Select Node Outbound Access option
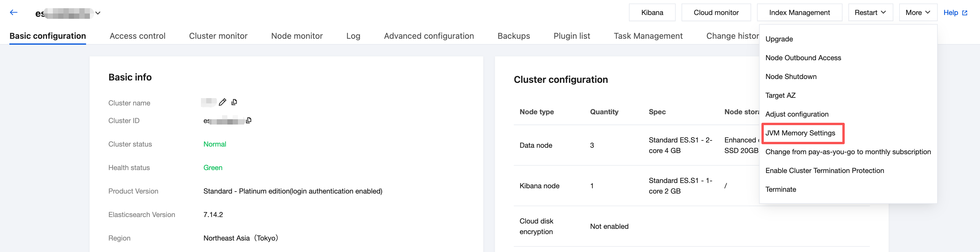This screenshot has height=252, width=980. point(803,58)
